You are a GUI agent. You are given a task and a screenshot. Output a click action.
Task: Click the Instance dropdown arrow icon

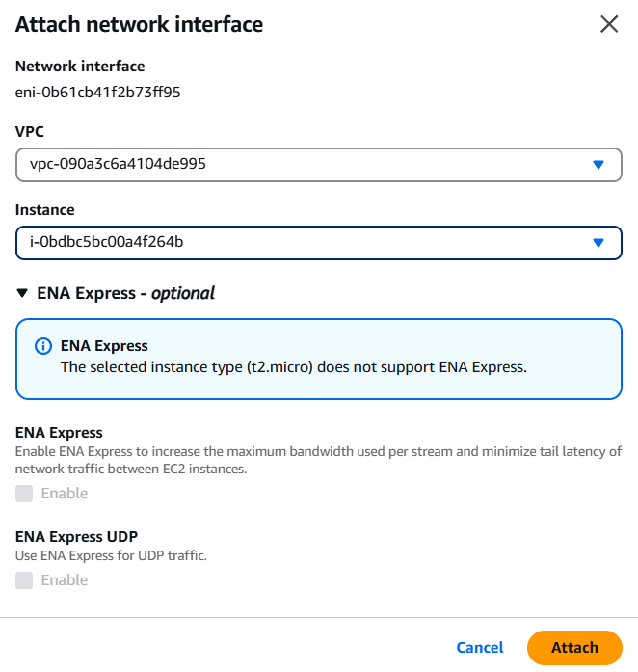(x=598, y=243)
